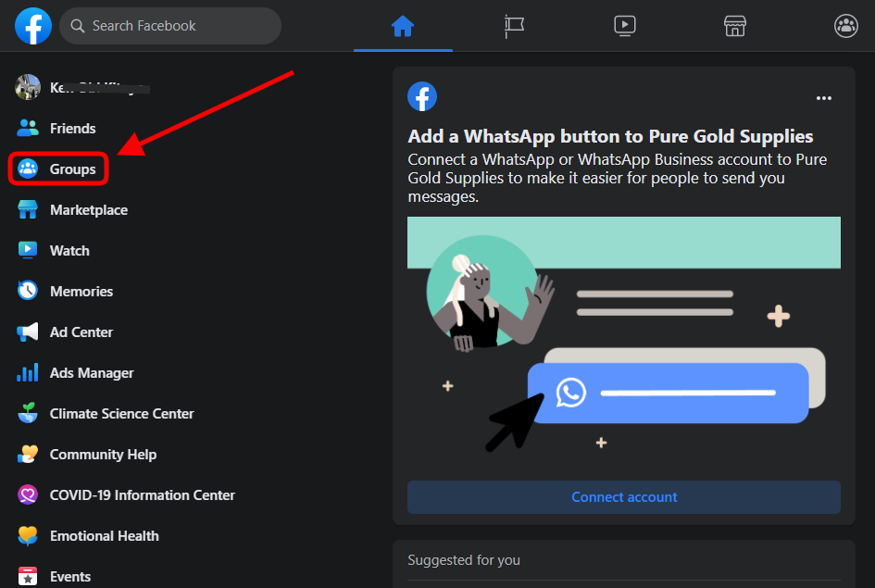Image resolution: width=875 pixels, height=588 pixels.
Task: Open the Memories sidebar link
Action: [x=81, y=291]
